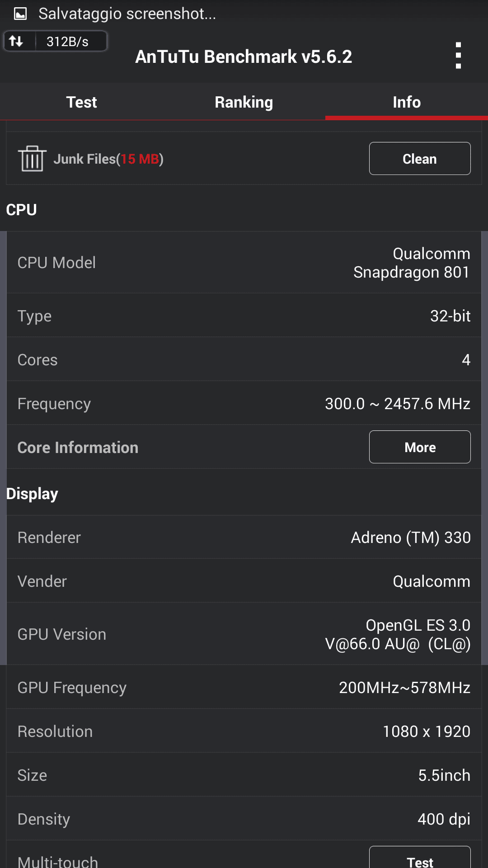Select the Resolution 1080 x 1920 row
This screenshot has height=868, width=488.
pos(244,731)
